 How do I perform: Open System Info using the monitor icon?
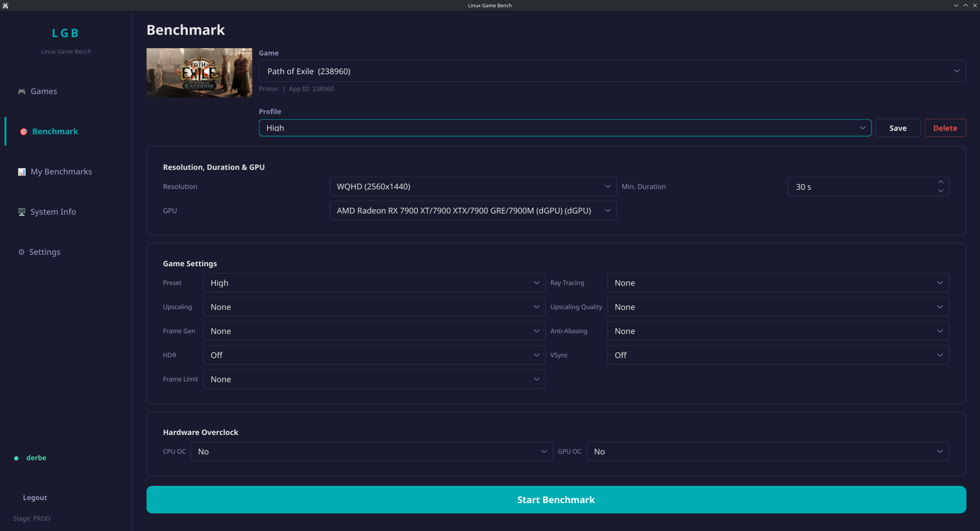click(21, 212)
